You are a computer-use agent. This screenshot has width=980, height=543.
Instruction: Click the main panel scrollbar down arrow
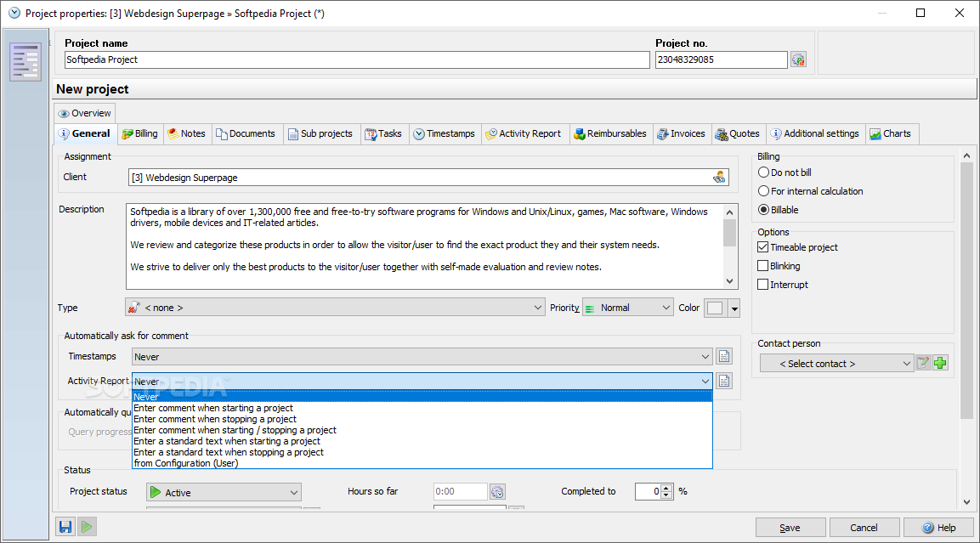pyautogui.click(x=966, y=501)
